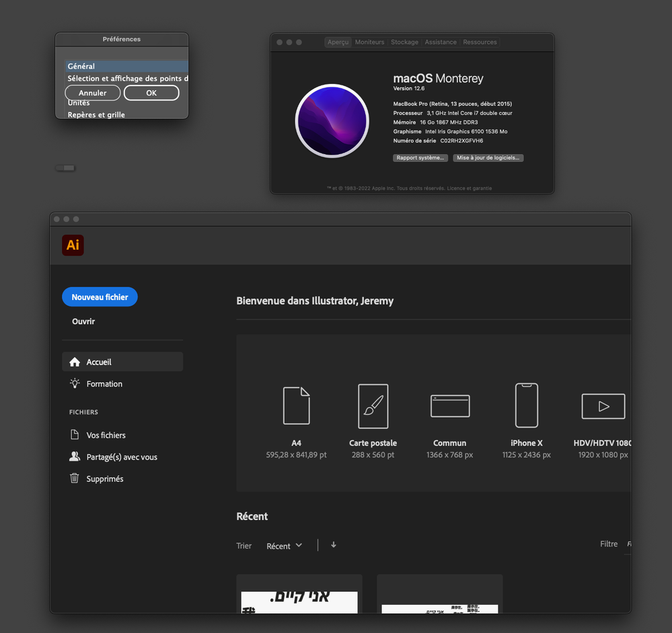This screenshot has width=672, height=633.
Task: Go to Accueil in the sidebar
Action: pyautogui.click(x=122, y=362)
